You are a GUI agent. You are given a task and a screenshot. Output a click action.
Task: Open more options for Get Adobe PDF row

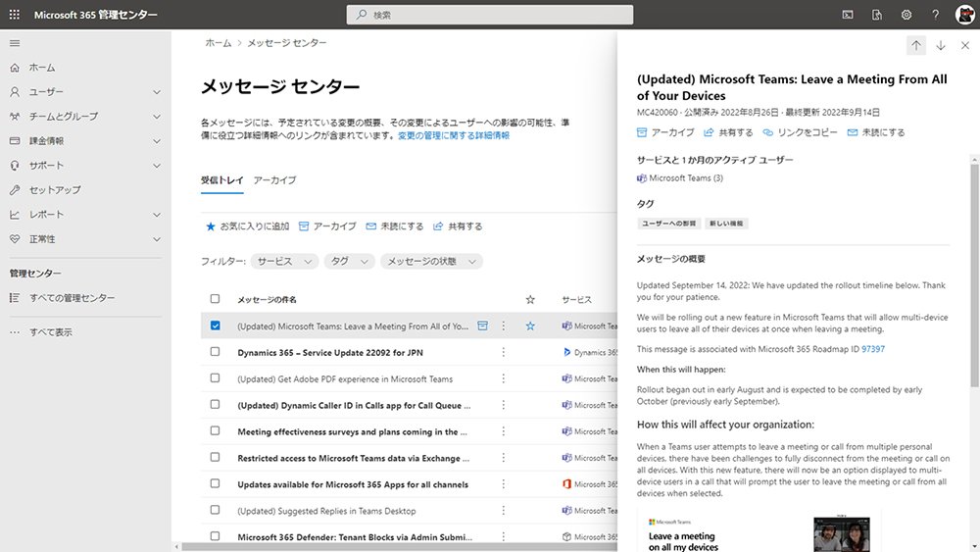point(503,378)
